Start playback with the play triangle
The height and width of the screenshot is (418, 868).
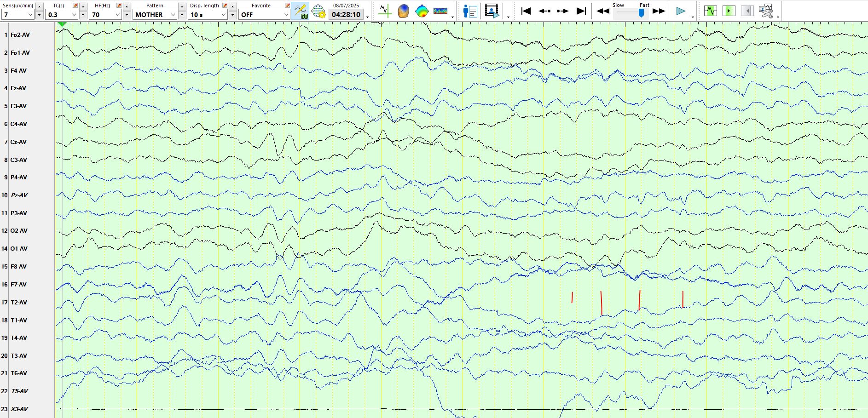click(681, 11)
